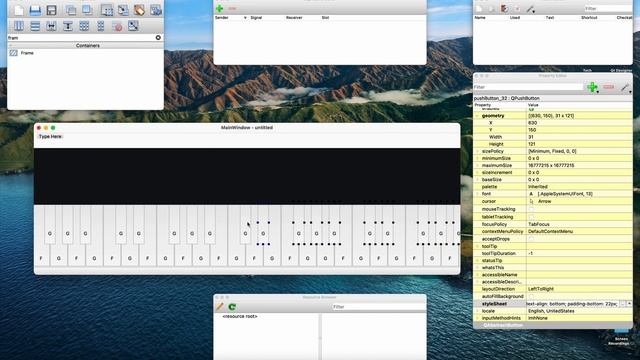Click the Property Editor filter field
The width and height of the screenshot is (640, 360).
[x=528, y=87]
